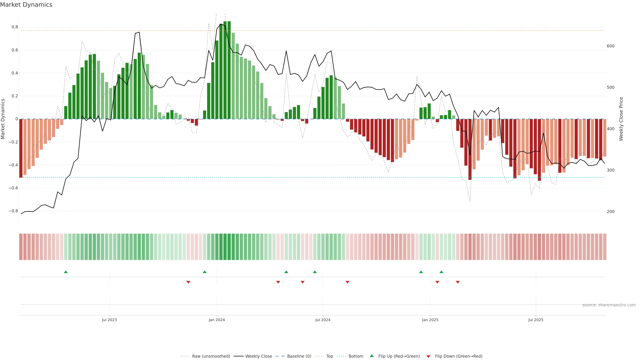
Task: Click the tallest dark green bar near Jan 2024
Action: click(x=229, y=70)
